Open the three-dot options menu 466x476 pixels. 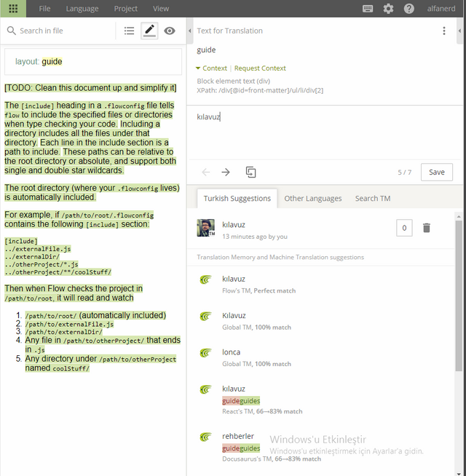(444, 31)
